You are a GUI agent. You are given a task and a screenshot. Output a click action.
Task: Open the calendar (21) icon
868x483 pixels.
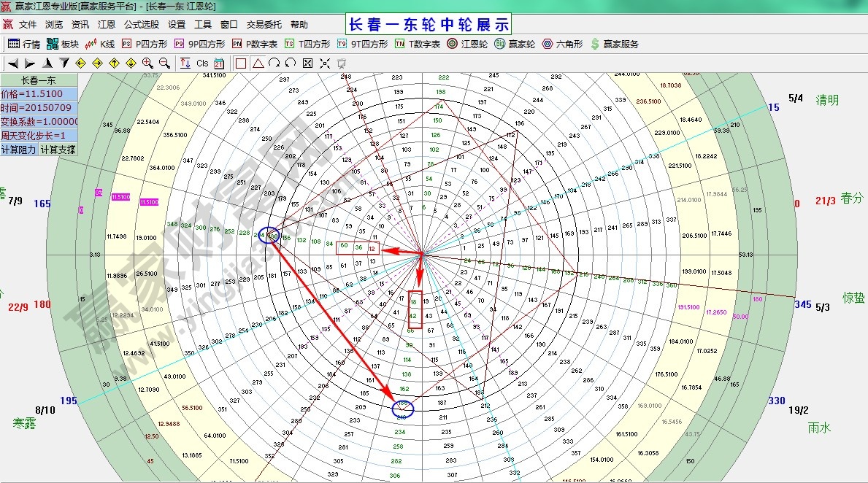click(x=219, y=63)
